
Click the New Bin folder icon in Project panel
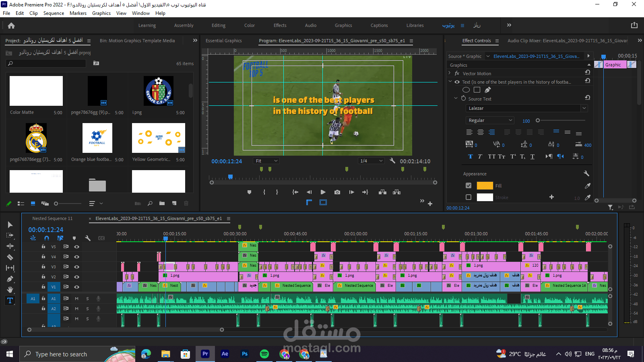162,204
